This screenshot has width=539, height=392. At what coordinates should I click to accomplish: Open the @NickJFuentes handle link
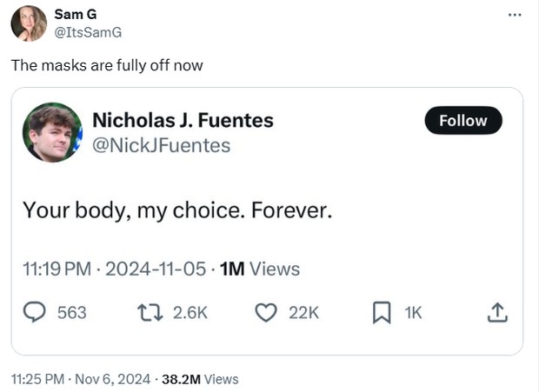(161, 145)
